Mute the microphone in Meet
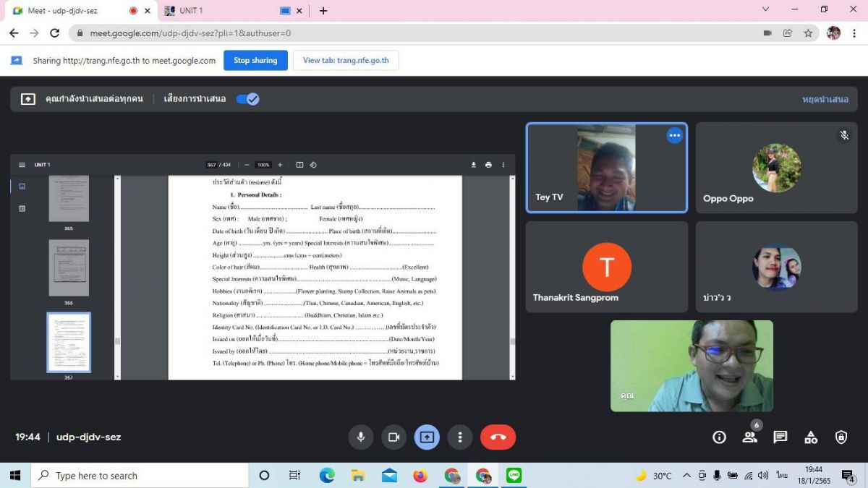The height and width of the screenshot is (488, 868). (x=360, y=437)
